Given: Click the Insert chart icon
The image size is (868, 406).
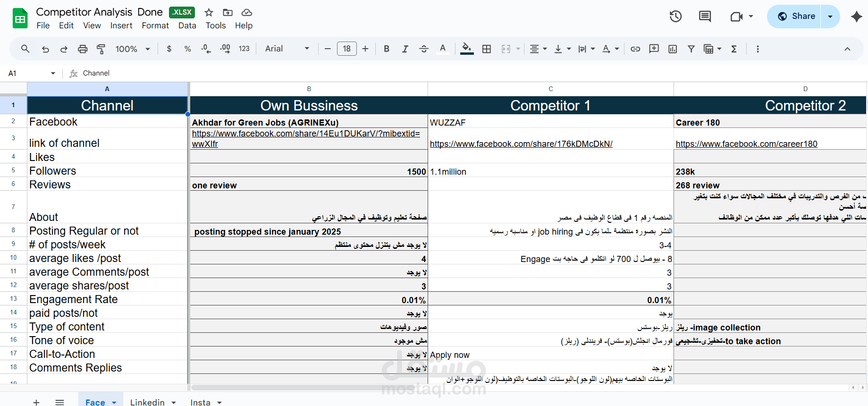Looking at the screenshot, I should coord(673,49).
